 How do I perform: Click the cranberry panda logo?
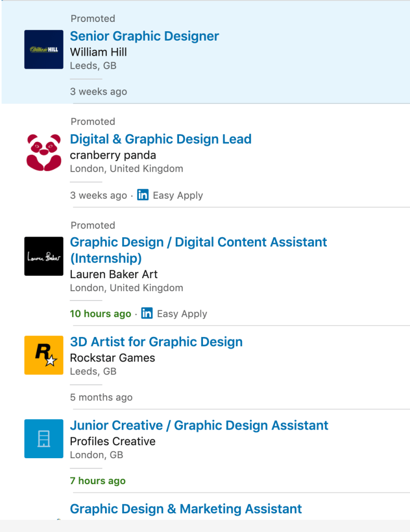coord(44,152)
